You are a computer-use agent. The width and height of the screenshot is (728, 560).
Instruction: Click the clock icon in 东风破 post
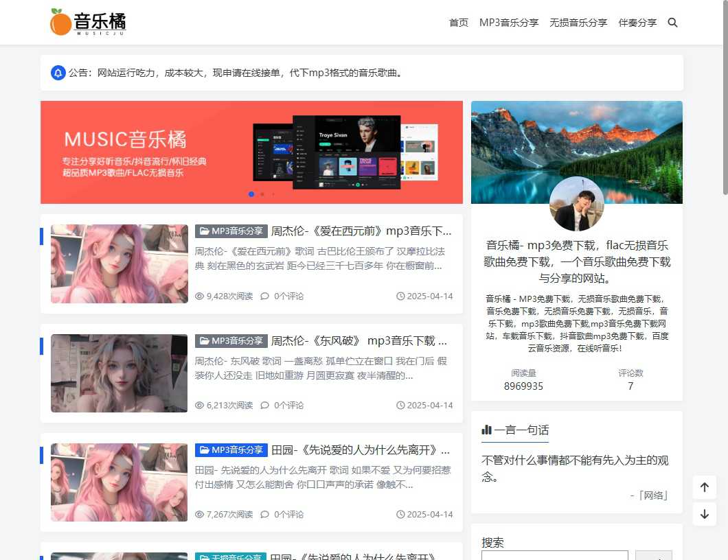click(400, 405)
